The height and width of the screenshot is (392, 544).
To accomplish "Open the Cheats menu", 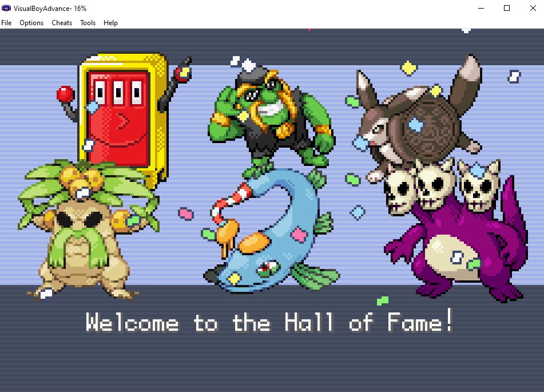I will click(62, 23).
